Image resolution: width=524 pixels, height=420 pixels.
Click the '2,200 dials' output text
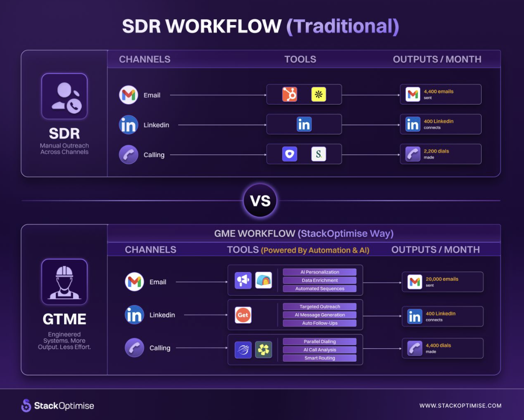[436, 151]
